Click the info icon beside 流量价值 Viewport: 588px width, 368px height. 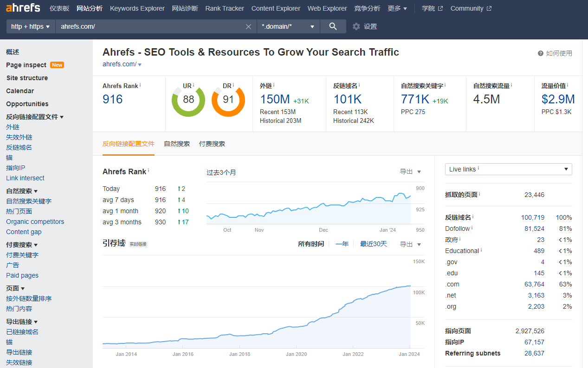(x=568, y=85)
